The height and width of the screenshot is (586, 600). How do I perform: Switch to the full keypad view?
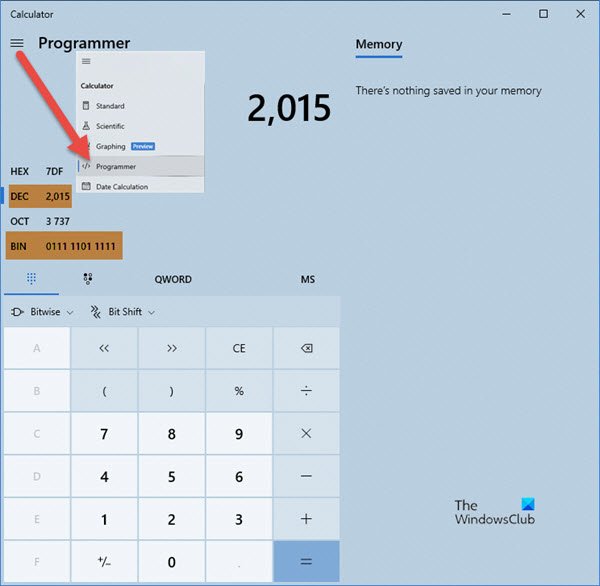click(x=31, y=279)
